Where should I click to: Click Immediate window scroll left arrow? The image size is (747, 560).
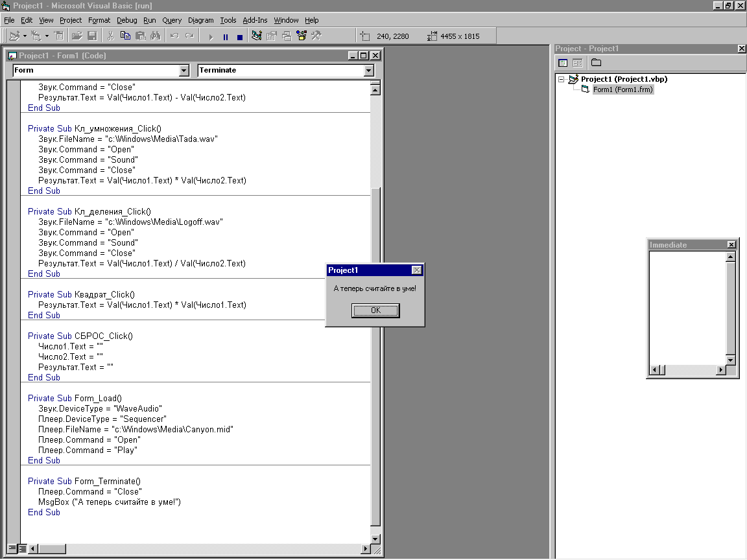654,369
